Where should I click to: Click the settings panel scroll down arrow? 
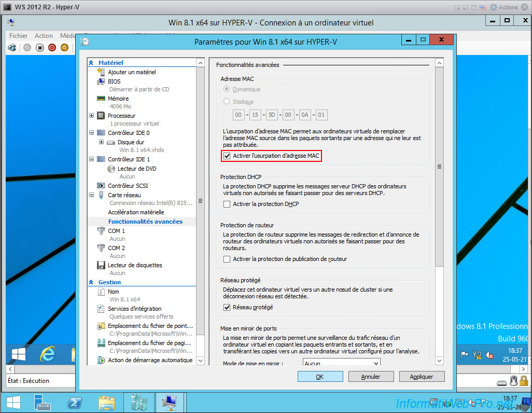click(x=439, y=361)
